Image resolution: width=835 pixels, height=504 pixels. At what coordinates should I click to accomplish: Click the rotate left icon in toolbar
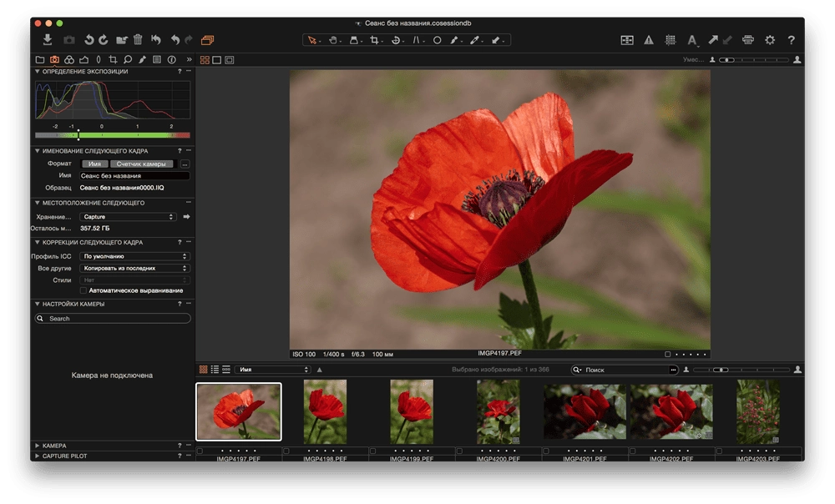pos(89,39)
